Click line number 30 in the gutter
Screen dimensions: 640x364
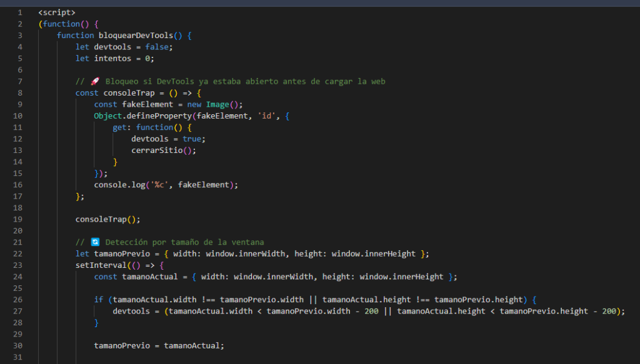[18, 346]
